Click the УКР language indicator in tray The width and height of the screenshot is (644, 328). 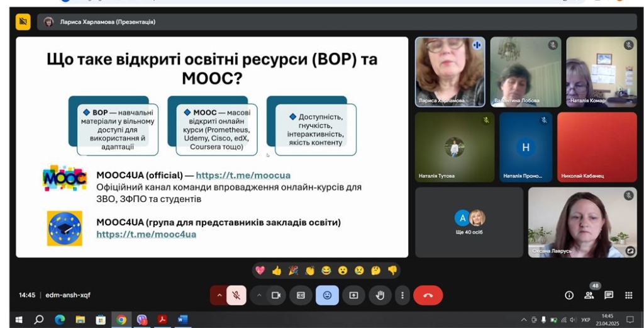(586, 320)
